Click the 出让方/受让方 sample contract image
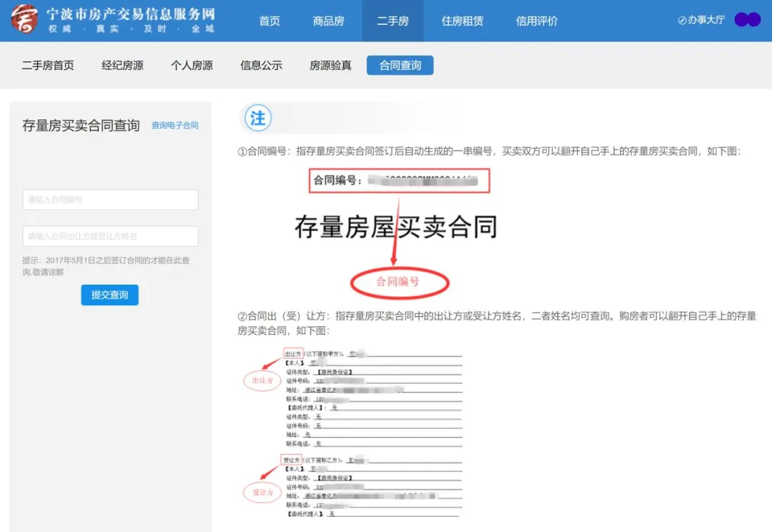 click(x=352, y=433)
